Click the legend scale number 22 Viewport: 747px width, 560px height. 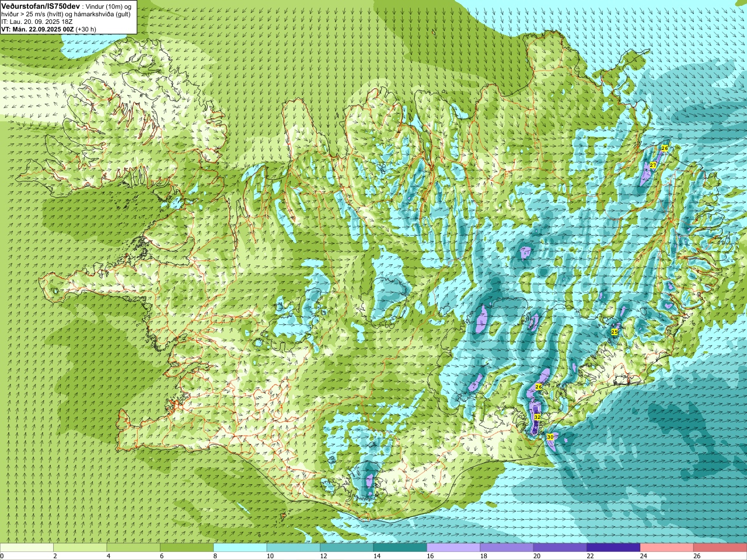tap(590, 556)
